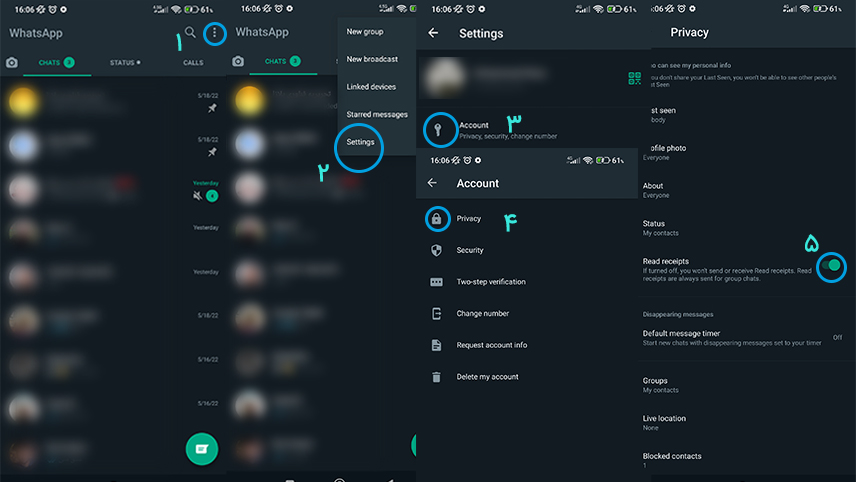Tap the Change number phone icon
This screenshot has height=482, width=856.
click(436, 314)
